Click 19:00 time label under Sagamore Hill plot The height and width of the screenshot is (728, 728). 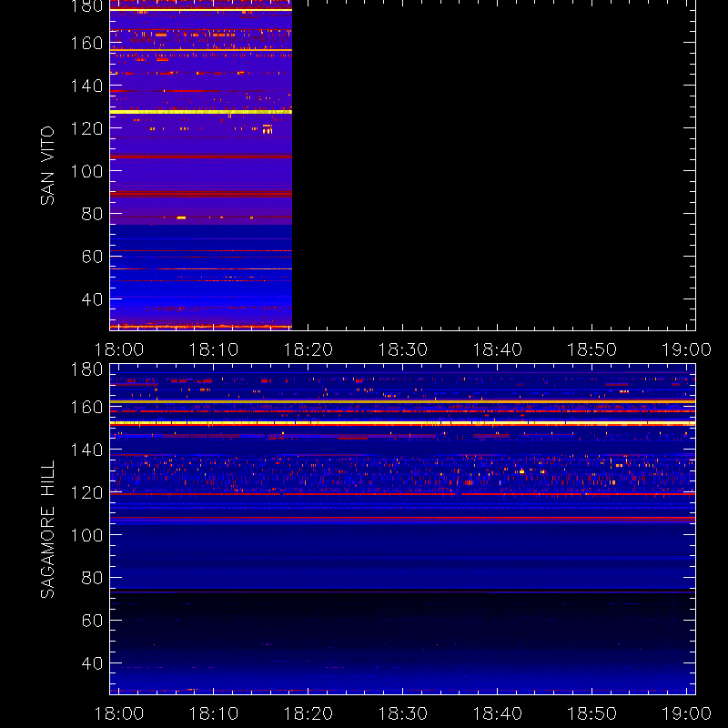[x=686, y=713]
